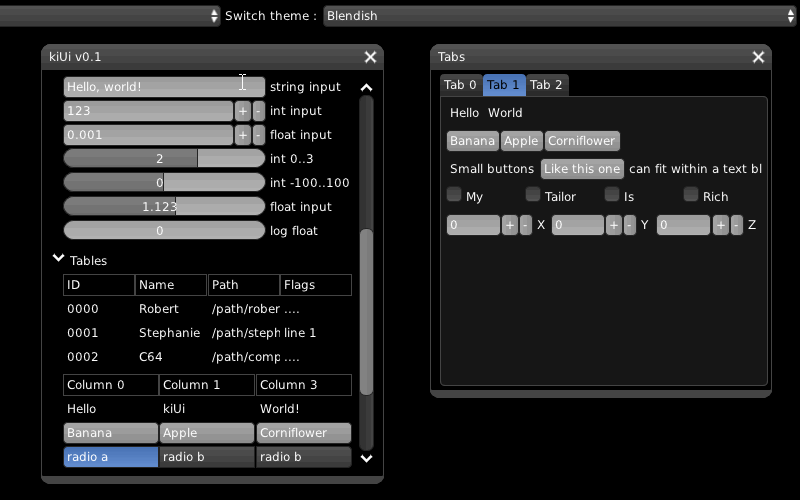
Task: Click the 'Column 0' header
Action: 111,385
